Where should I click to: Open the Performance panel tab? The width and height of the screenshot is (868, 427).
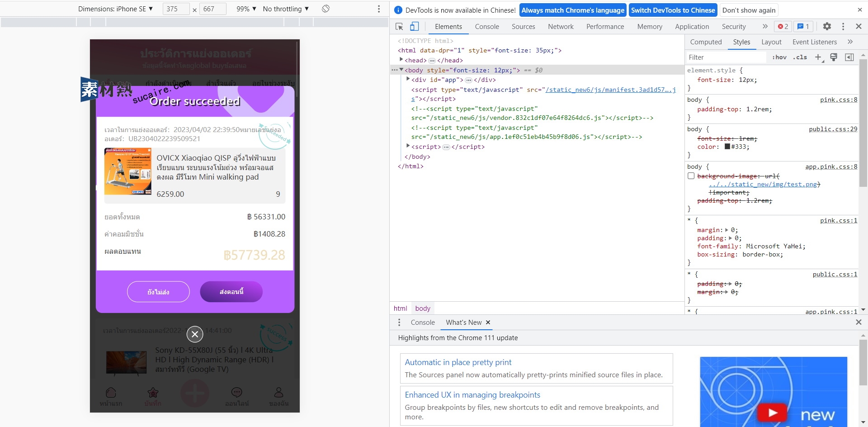(x=605, y=27)
